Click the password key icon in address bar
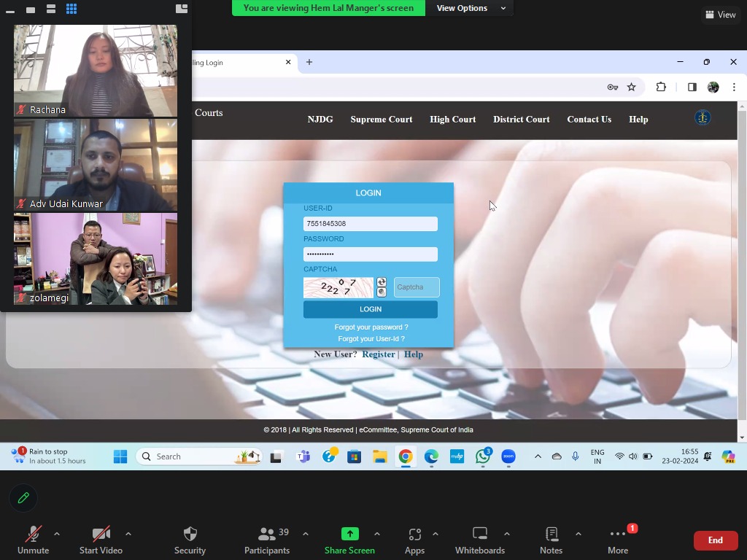This screenshot has height=560, width=747. coord(613,87)
